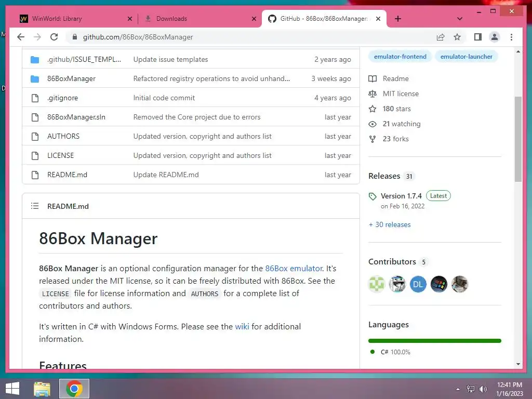Open first contributor avatar
The height and width of the screenshot is (399, 532).
point(377,284)
